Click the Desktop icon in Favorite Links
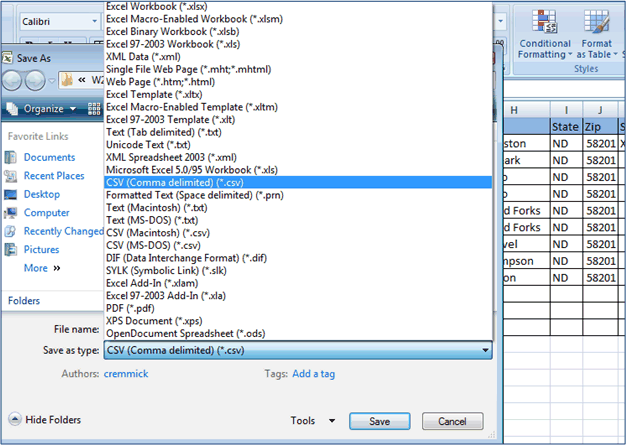The height and width of the screenshot is (445, 626). [10, 194]
